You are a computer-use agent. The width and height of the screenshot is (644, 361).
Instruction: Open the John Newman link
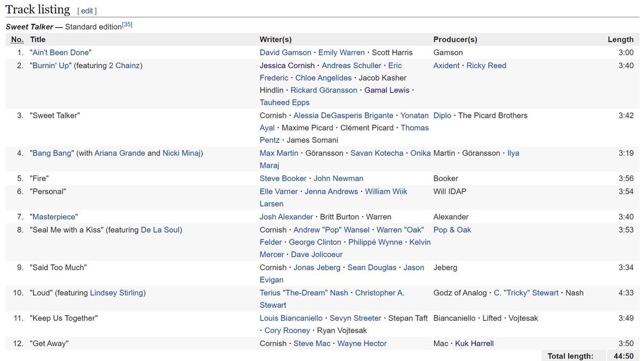pos(339,178)
